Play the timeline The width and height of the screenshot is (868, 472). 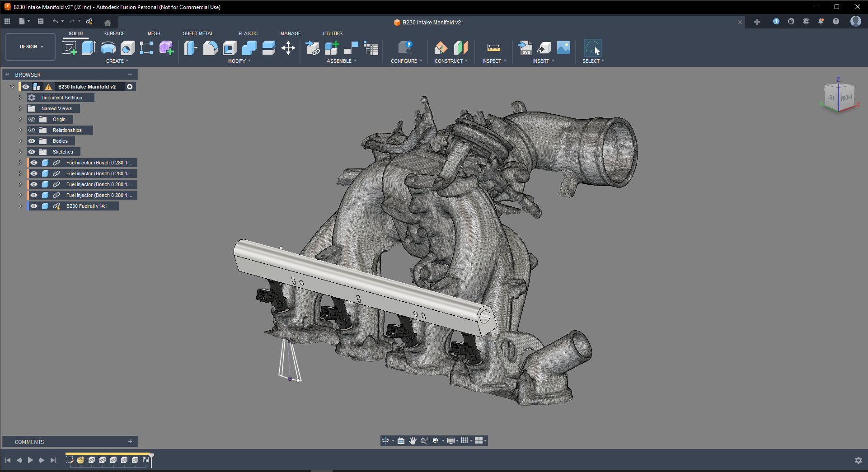click(x=30, y=460)
